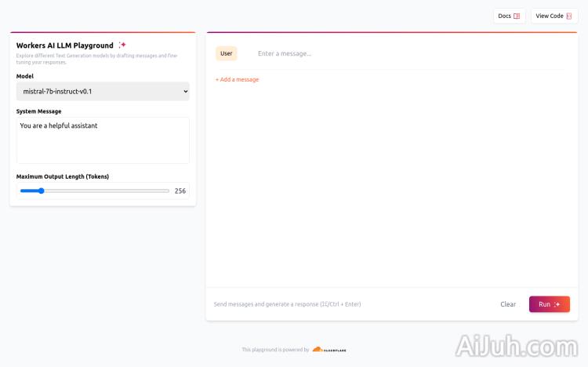The width and height of the screenshot is (588, 367).
Task: Click the sparkle icon beside Playground title
Action: pyautogui.click(x=122, y=45)
